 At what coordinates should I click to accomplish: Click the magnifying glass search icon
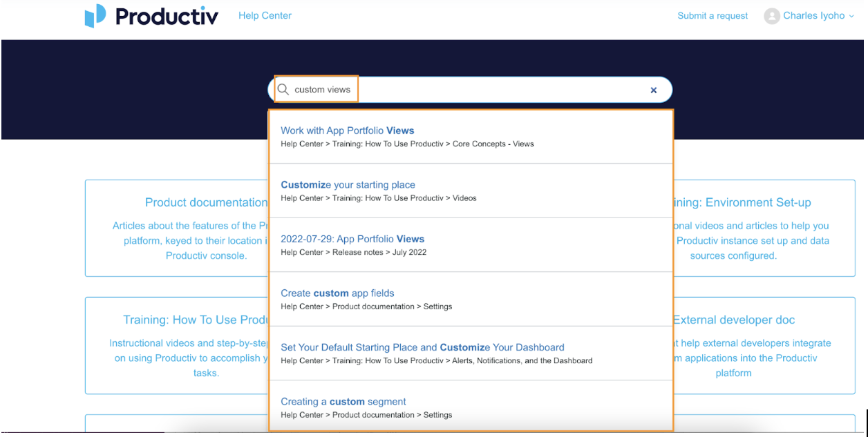(x=283, y=89)
